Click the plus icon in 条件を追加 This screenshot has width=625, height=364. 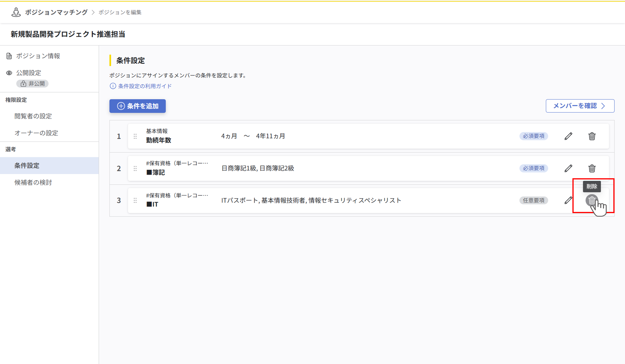pyautogui.click(x=121, y=106)
